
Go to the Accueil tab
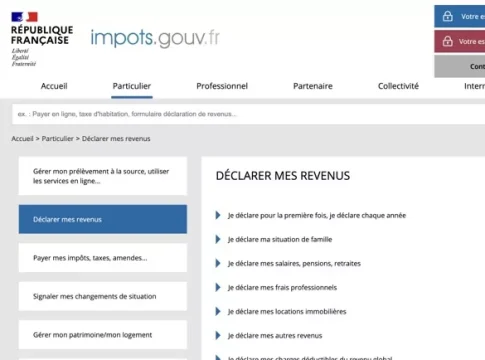(54, 86)
